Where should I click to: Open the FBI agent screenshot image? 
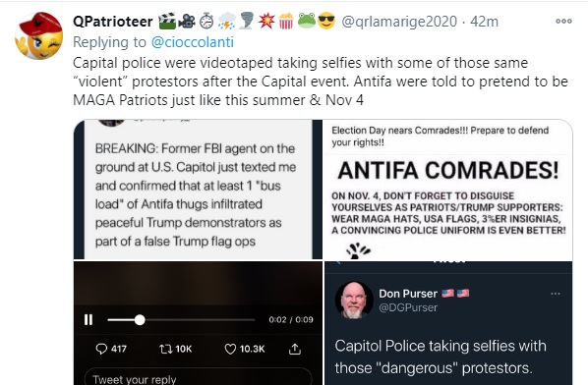(x=198, y=190)
